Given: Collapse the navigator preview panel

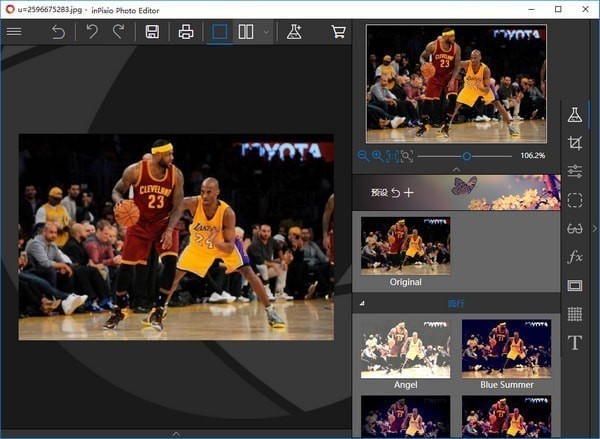Looking at the screenshot, I should tap(456, 169).
